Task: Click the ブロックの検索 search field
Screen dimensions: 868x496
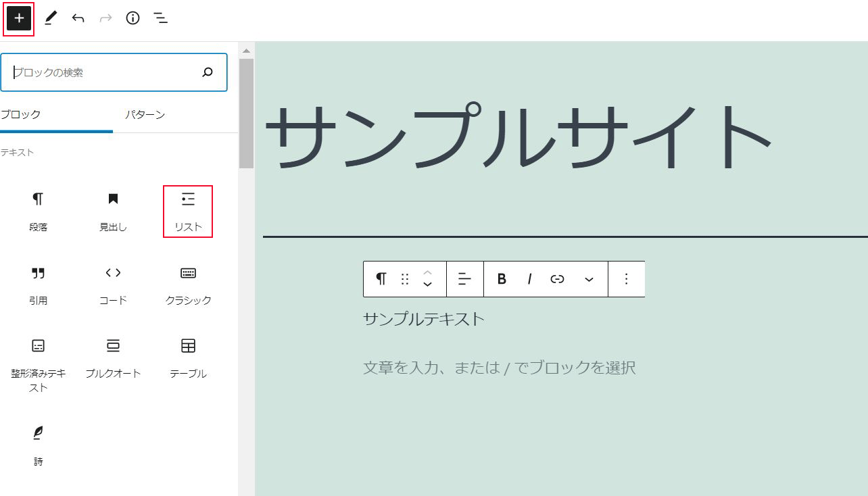Action: click(105, 72)
